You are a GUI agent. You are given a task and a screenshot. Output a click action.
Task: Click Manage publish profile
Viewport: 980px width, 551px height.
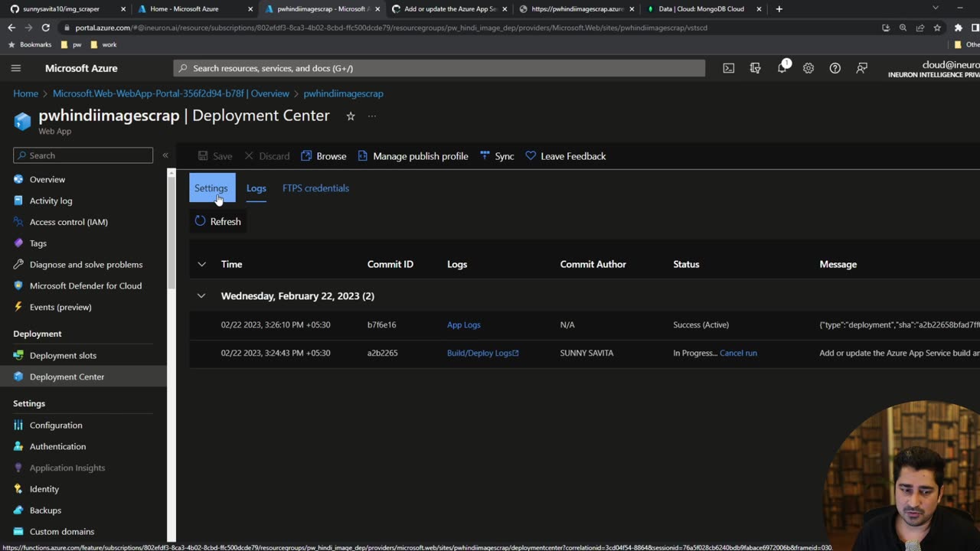[413, 156]
